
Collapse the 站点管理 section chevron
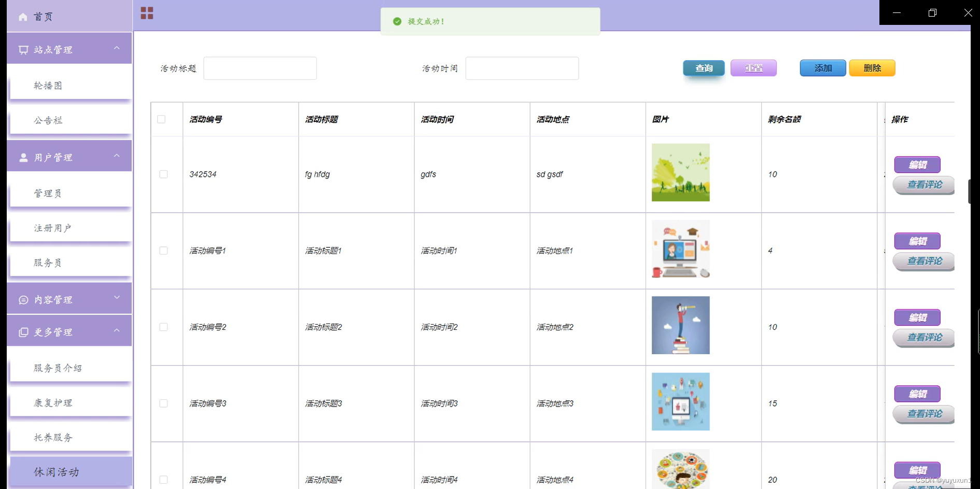[x=117, y=48]
